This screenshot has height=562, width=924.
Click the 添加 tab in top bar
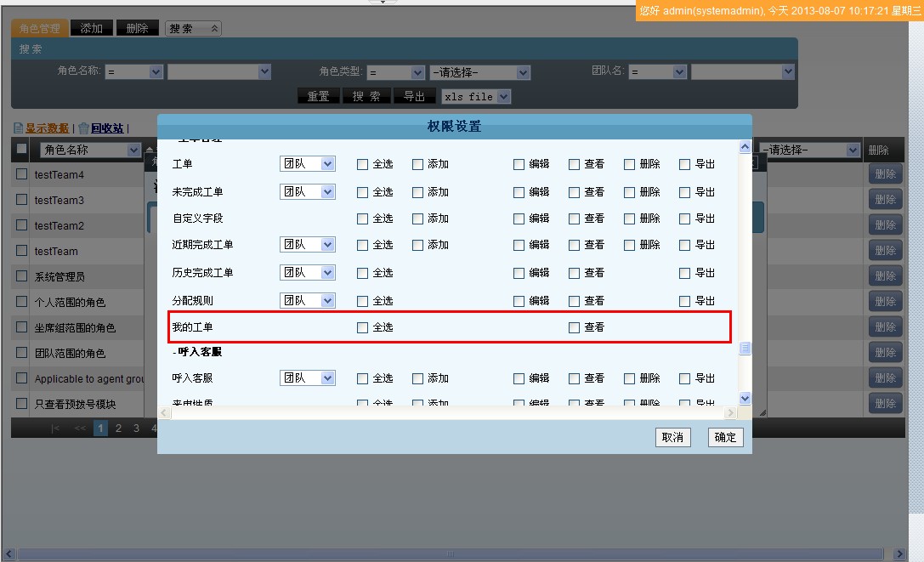(x=91, y=29)
